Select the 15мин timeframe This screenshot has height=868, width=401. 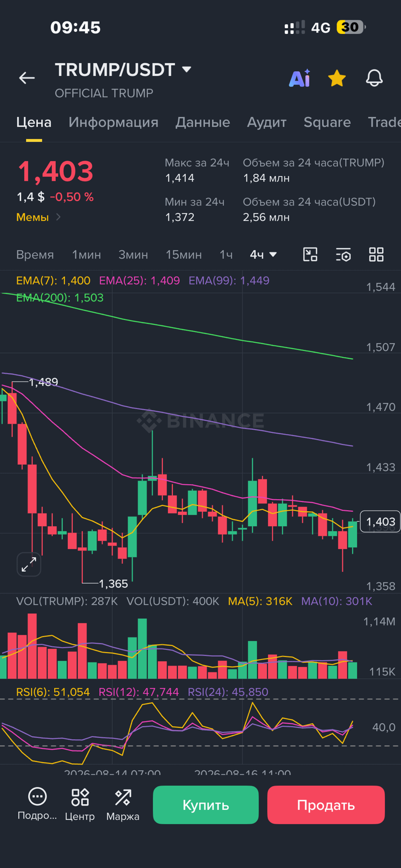pos(184,255)
